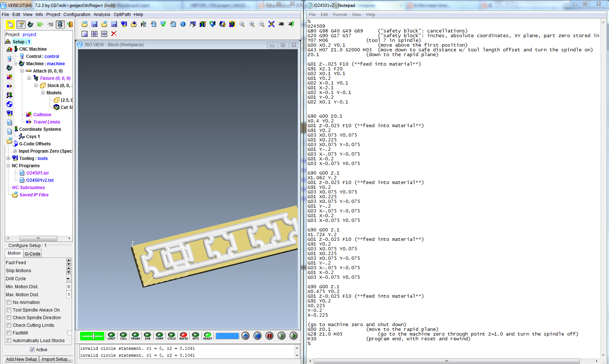This screenshot has height=364, width=609.
Task: Click the Save In-Process file icon
Action: coord(114,24)
